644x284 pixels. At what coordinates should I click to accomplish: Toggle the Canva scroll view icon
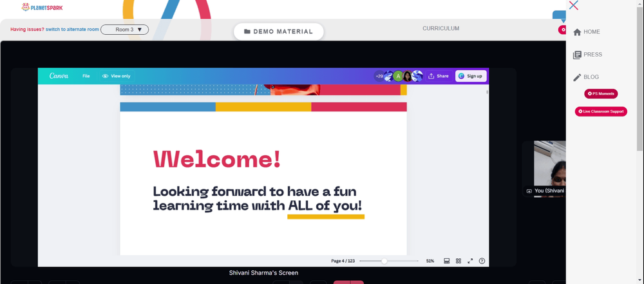pyautogui.click(x=446, y=261)
